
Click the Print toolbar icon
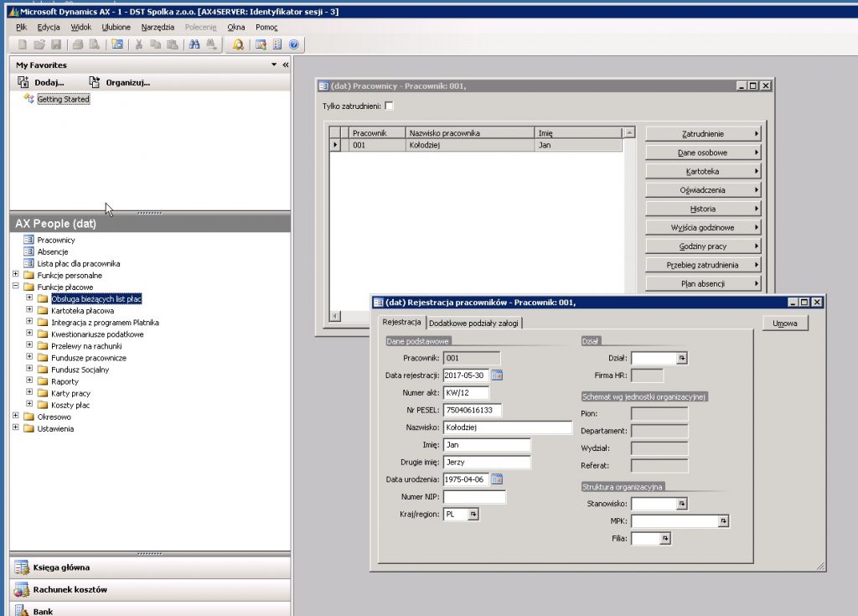pyautogui.click(x=78, y=44)
